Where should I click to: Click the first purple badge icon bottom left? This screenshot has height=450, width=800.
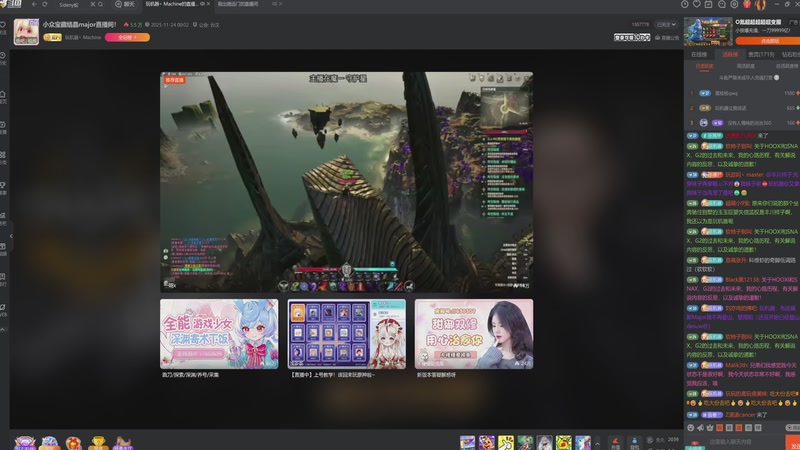coord(24,443)
